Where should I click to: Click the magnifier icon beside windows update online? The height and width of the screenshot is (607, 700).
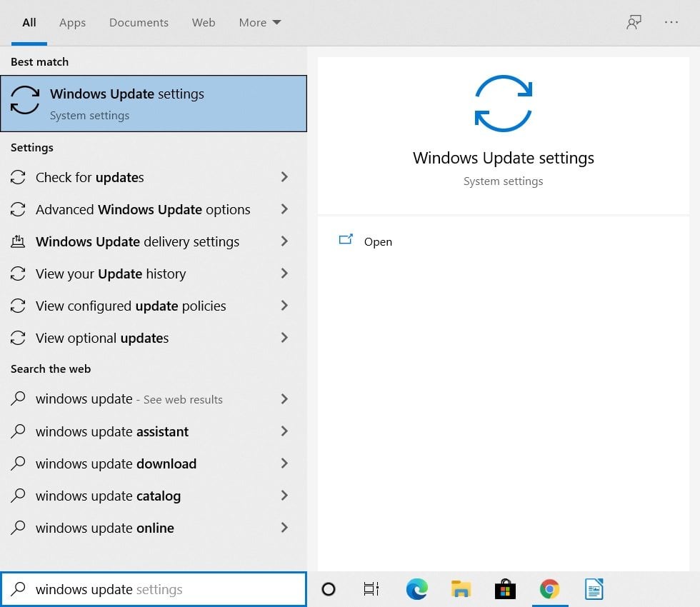(18, 528)
